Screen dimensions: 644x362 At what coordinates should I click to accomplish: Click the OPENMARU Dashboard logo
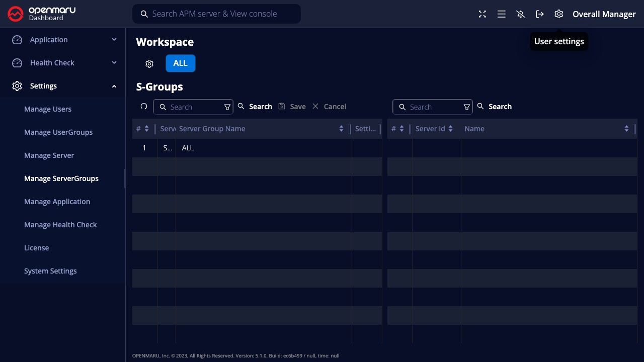pos(42,14)
